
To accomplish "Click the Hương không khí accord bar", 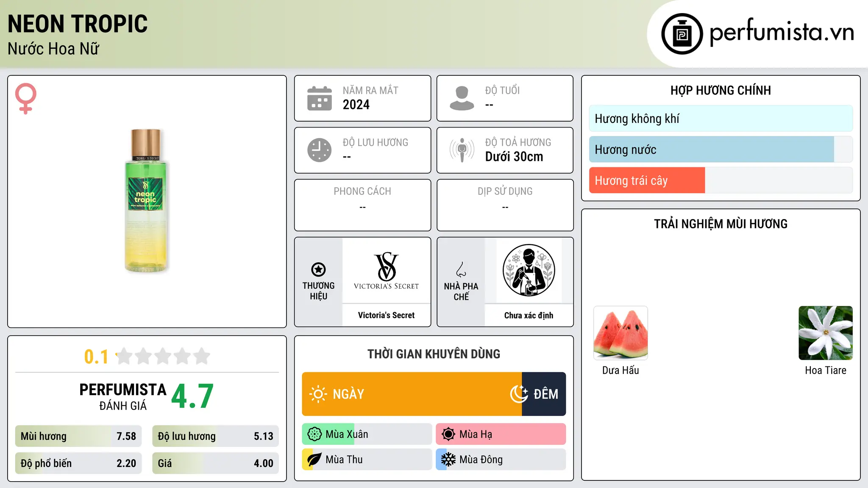I will (x=721, y=119).
